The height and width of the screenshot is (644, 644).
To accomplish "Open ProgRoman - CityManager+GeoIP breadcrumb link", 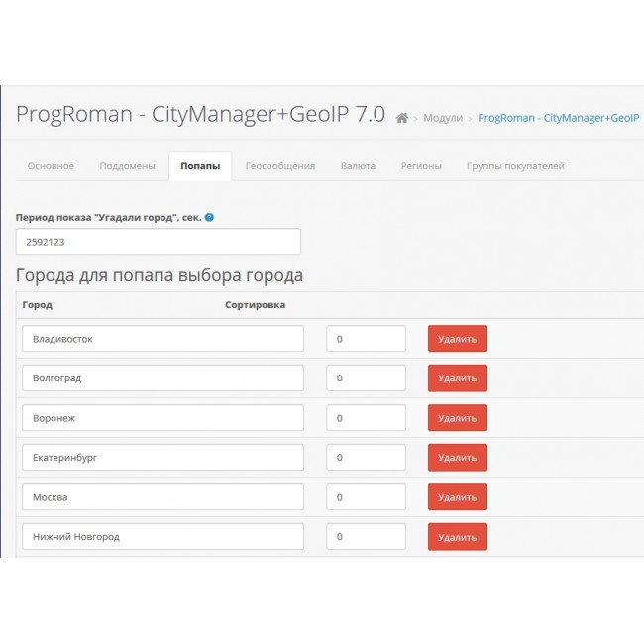I will [x=558, y=118].
